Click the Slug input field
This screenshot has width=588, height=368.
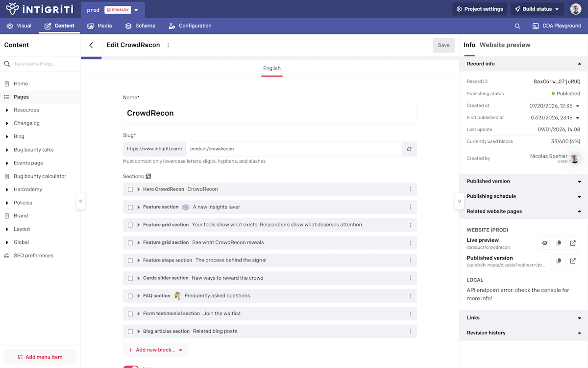coord(294,149)
